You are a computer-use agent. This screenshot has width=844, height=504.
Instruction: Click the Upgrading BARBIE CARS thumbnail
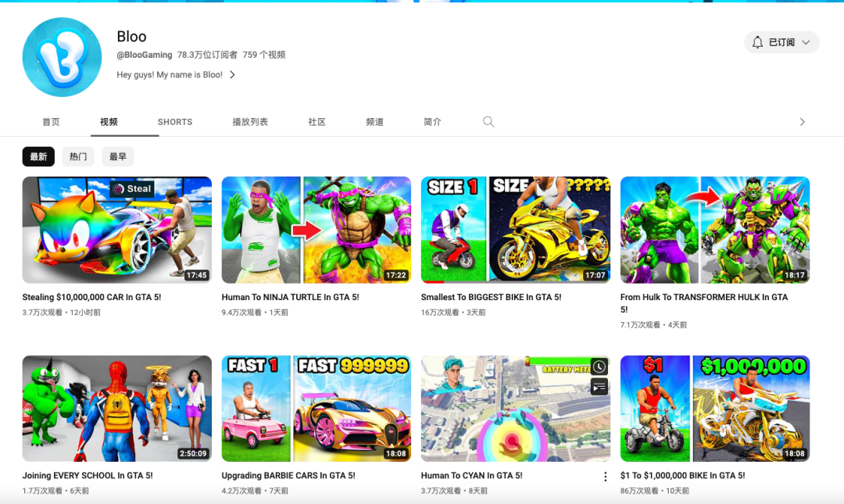[x=316, y=408]
